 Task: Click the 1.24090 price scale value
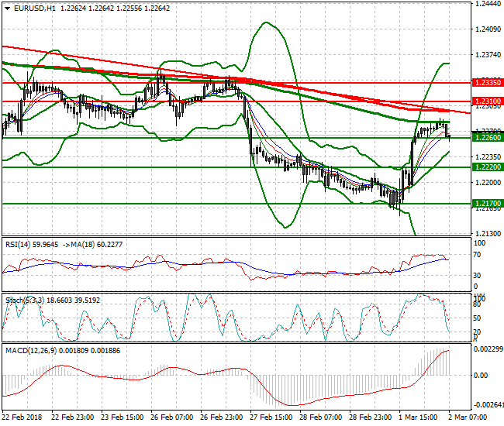coord(488,29)
